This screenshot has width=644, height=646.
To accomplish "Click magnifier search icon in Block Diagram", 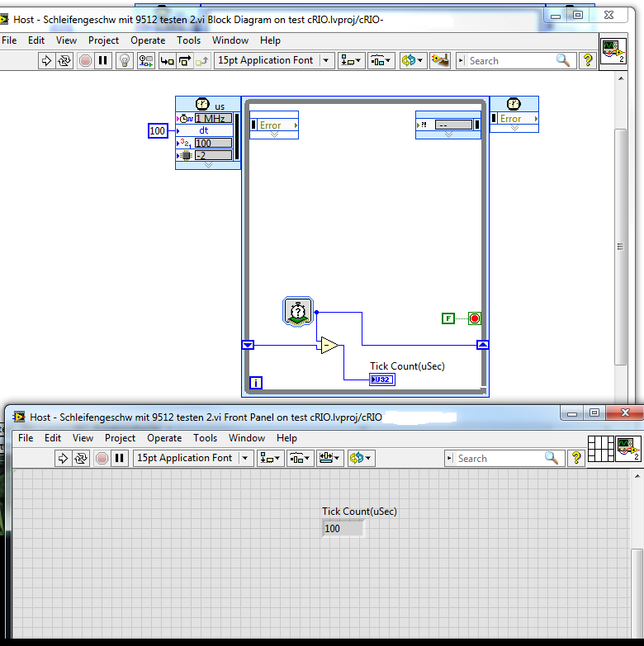I will (x=563, y=60).
